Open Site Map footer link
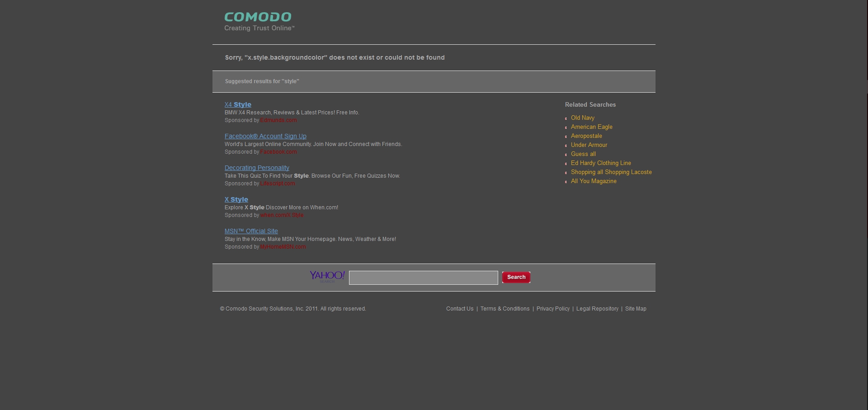Viewport: 868px width, 410px height. [636, 309]
